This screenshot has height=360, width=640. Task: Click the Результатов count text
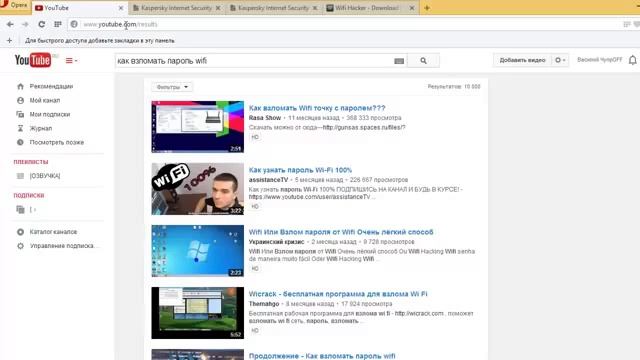(454, 87)
